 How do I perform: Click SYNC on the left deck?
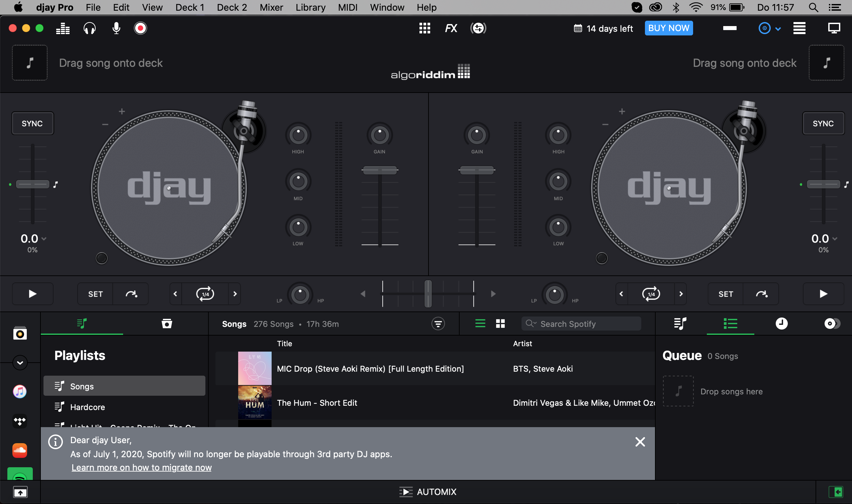pos(33,123)
